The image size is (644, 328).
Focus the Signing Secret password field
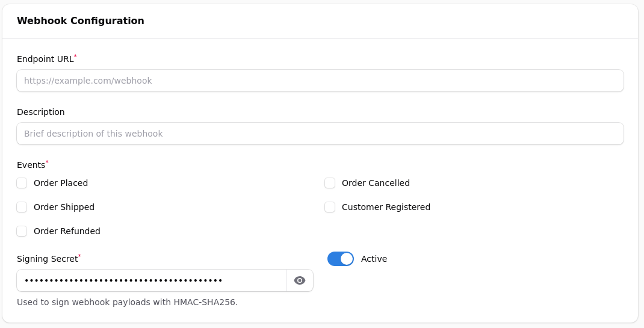(151, 280)
